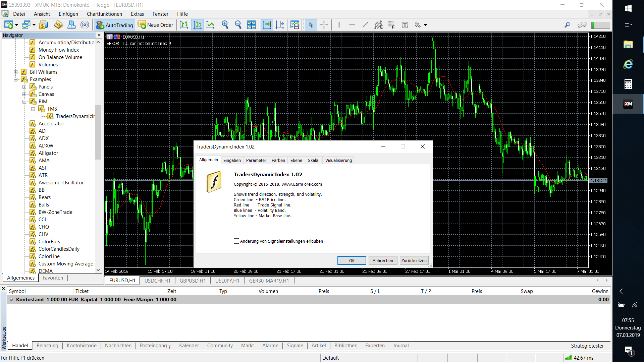644x362 pixels.
Task: Expand the Canvas folder
Action: coord(24,94)
